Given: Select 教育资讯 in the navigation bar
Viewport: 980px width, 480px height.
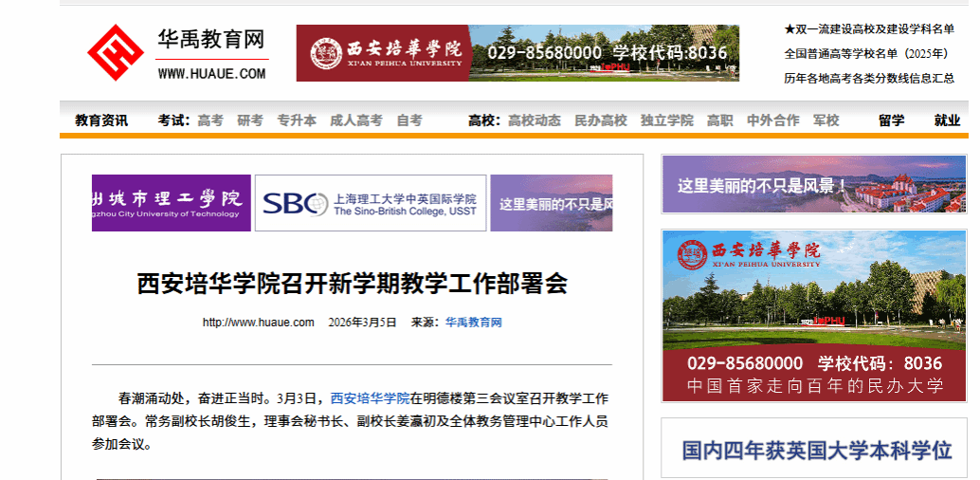Looking at the screenshot, I should [x=101, y=120].
